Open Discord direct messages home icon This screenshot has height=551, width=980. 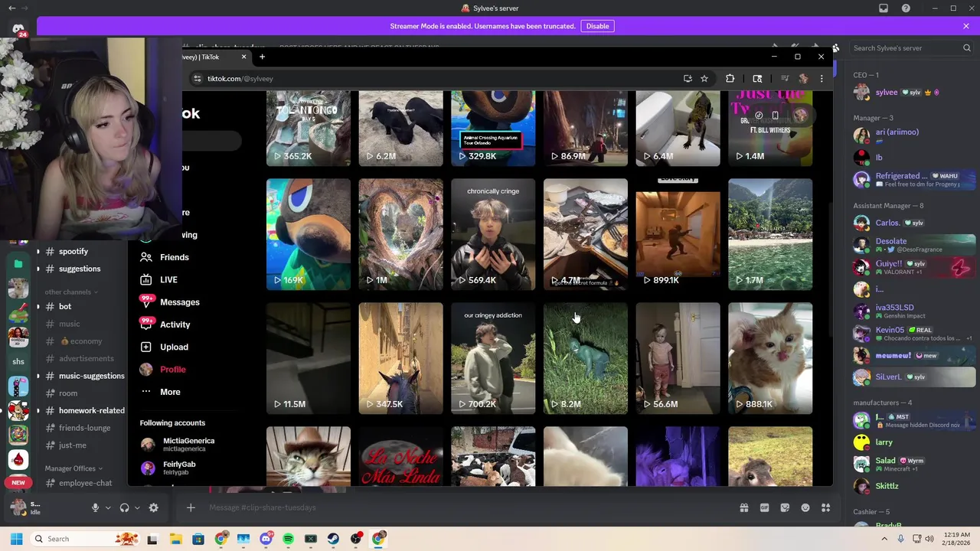click(x=18, y=30)
